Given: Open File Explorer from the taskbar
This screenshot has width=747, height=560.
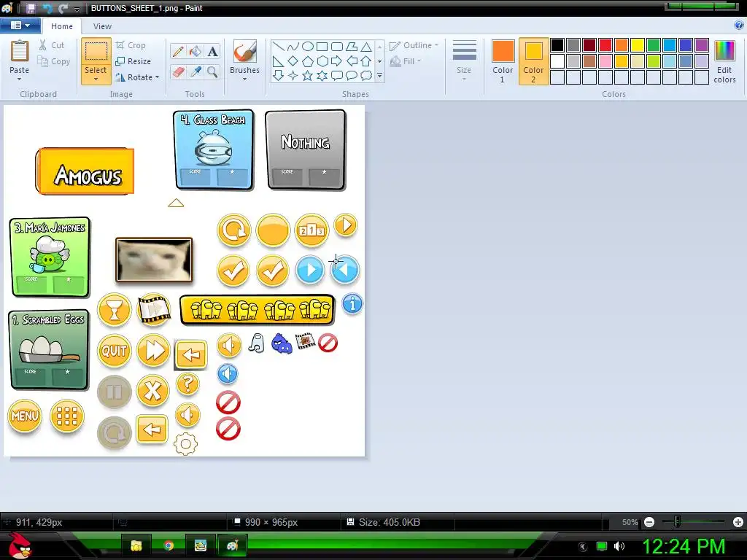Looking at the screenshot, I should (x=136, y=545).
